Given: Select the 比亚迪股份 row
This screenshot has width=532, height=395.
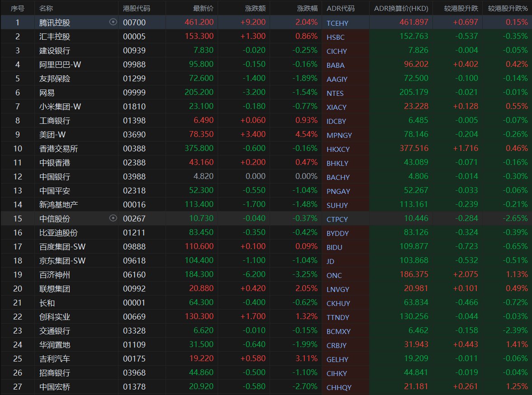Looking at the screenshot, I should click(x=266, y=232).
